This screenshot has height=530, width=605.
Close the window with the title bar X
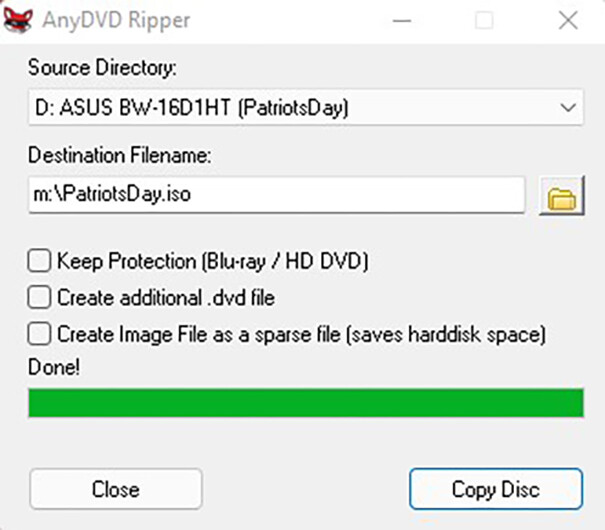click(568, 20)
